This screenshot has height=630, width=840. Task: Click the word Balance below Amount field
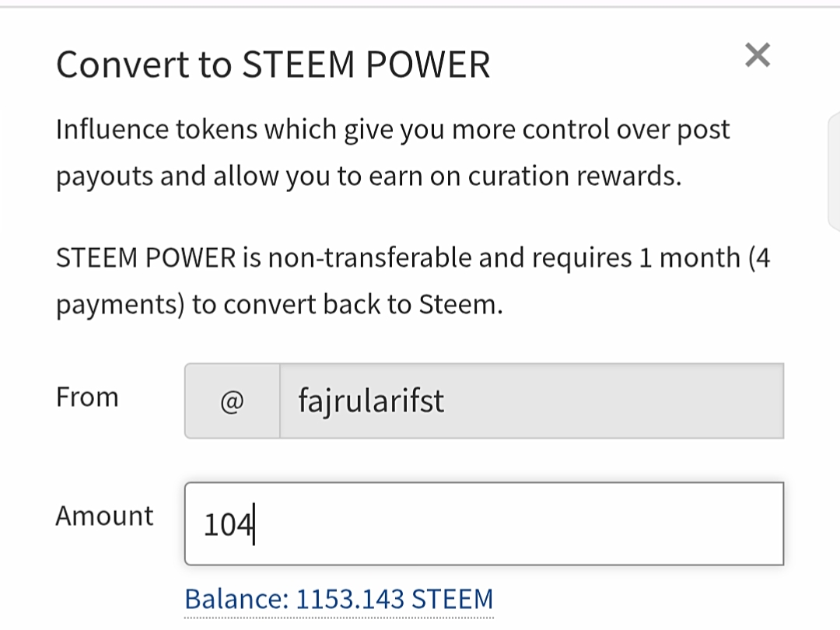[x=236, y=599]
